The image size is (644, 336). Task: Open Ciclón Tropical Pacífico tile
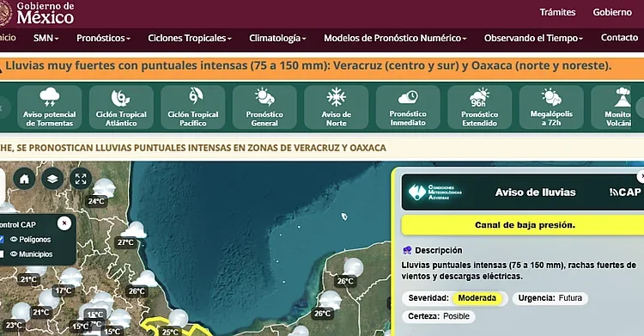(x=193, y=107)
